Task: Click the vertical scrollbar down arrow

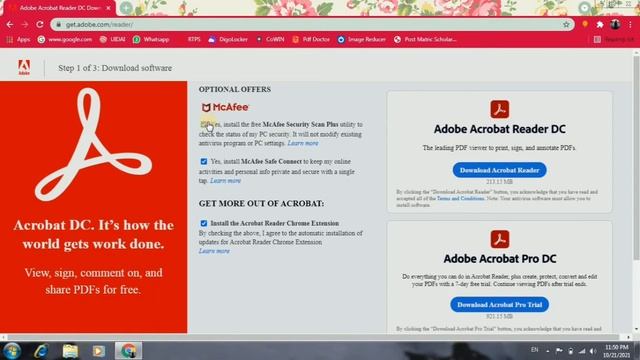Action: coord(636,329)
